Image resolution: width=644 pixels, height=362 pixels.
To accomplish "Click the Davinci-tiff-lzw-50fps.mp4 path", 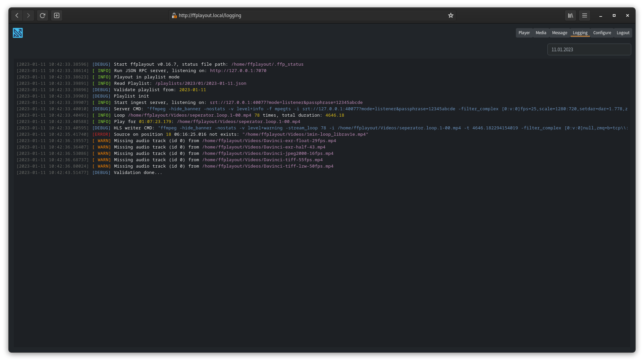I will click(x=268, y=166).
